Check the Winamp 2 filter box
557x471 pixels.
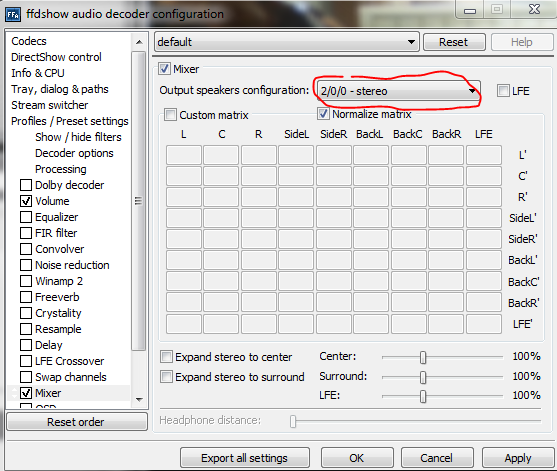26,281
